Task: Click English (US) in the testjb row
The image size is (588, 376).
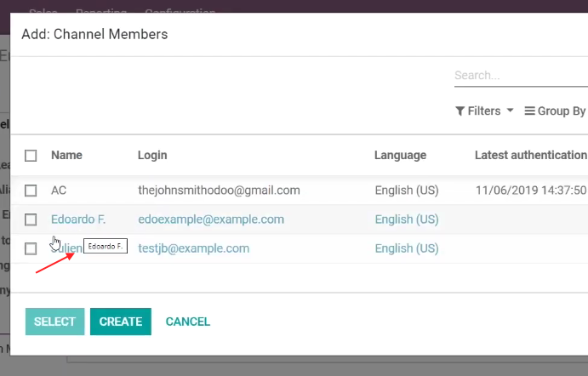Action: coord(407,248)
